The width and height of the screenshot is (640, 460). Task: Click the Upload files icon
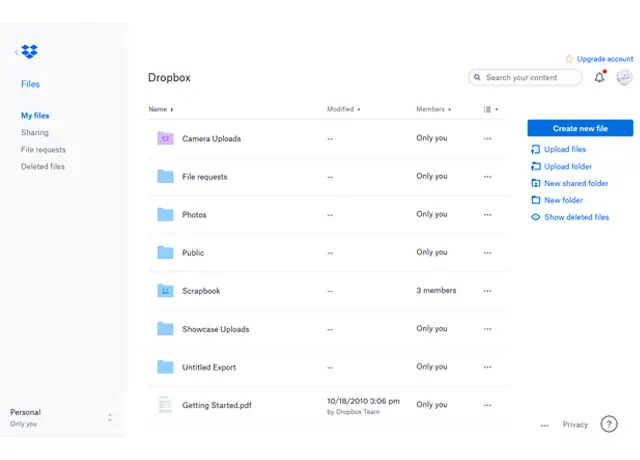point(535,149)
